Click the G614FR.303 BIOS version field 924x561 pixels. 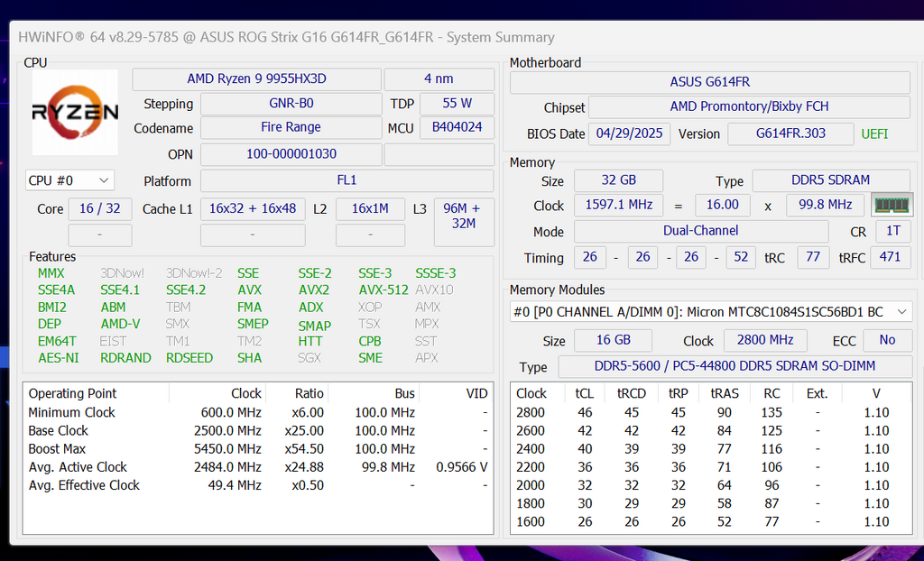click(x=790, y=133)
